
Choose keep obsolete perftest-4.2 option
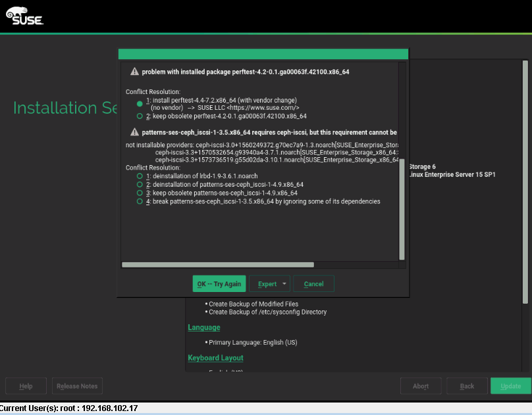pyautogui.click(x=140, y=116)
